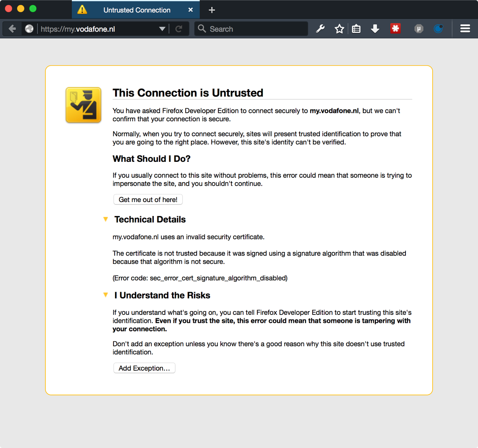
Task: Click the gray µ extension icon
Action: point(419,29)
